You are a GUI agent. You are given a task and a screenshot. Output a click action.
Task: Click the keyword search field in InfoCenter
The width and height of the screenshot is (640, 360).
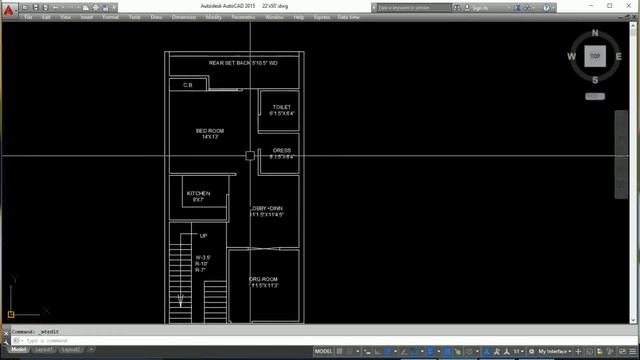414,8
